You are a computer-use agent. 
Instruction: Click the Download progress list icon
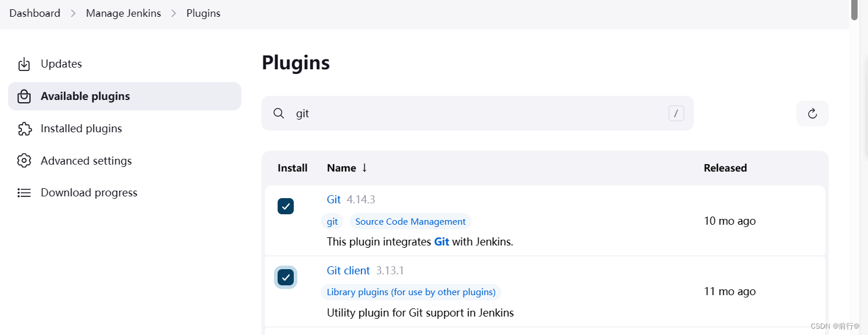coord(24,193)
